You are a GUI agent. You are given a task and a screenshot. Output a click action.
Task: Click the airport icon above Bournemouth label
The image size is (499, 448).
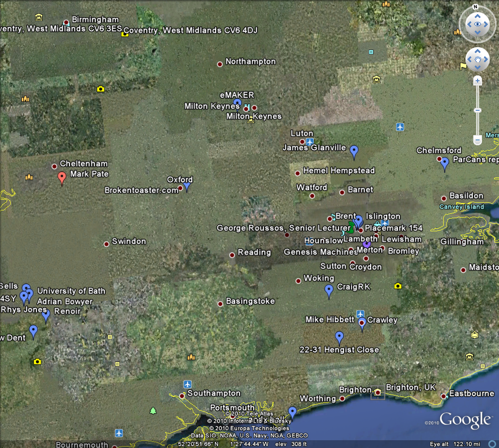click(119, 433)
